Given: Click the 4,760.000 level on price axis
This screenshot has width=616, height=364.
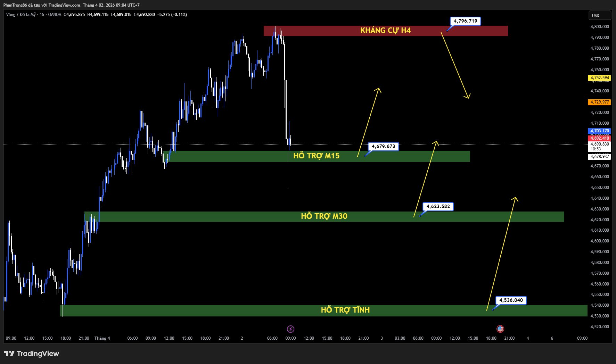Looking at the screenshot, I should pyautogui.click(x=600, y=70).
